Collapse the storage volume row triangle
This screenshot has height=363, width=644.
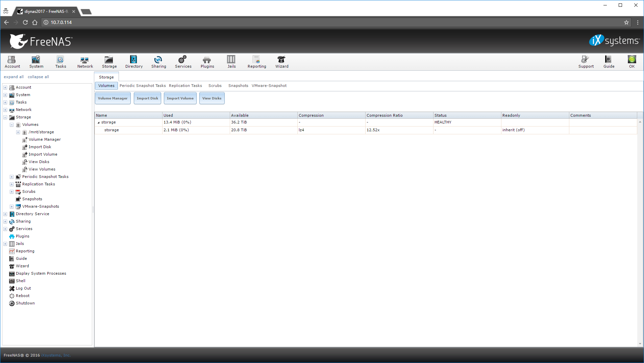pyautogui.click(x=98, y=122)
